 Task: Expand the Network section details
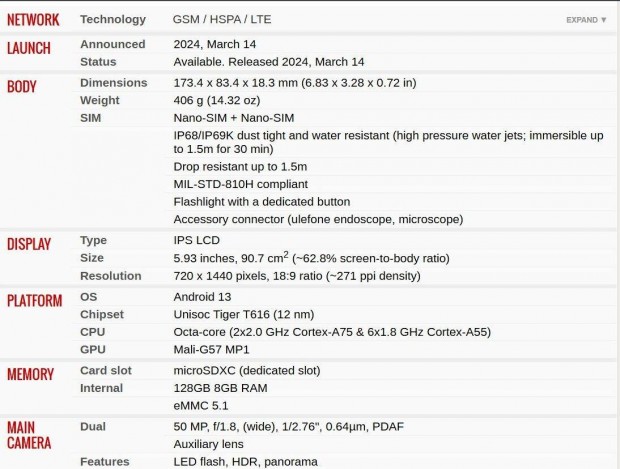coord(586,20)
